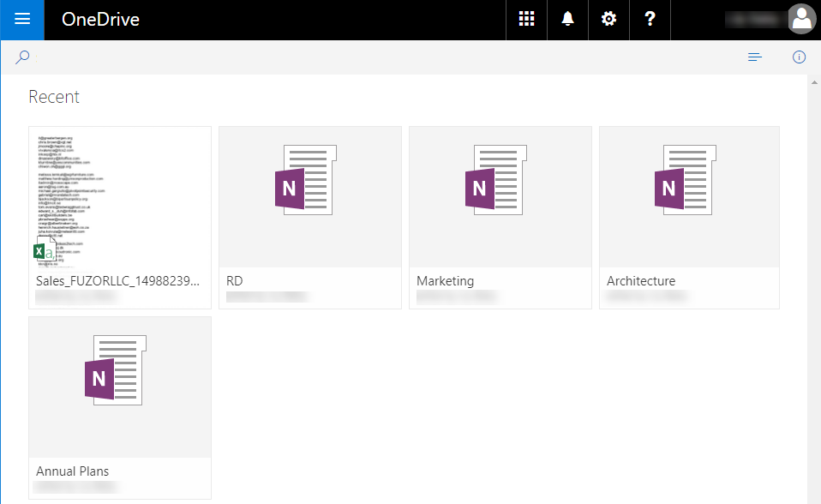Open the app launcher grid
Screen dimensions: 821x504
point(526,20)
